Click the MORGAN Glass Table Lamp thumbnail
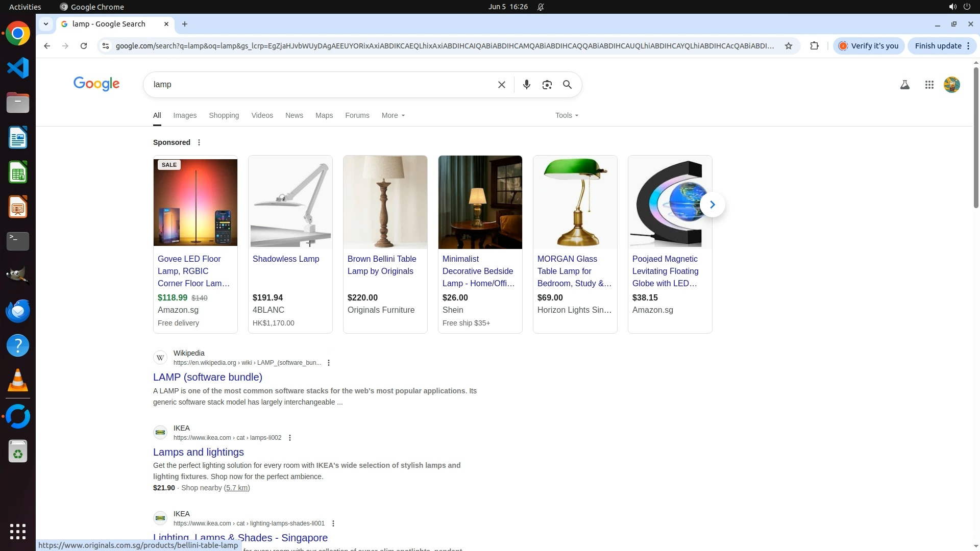This screenshot has height=551, width=980. [x=575, y=202]
